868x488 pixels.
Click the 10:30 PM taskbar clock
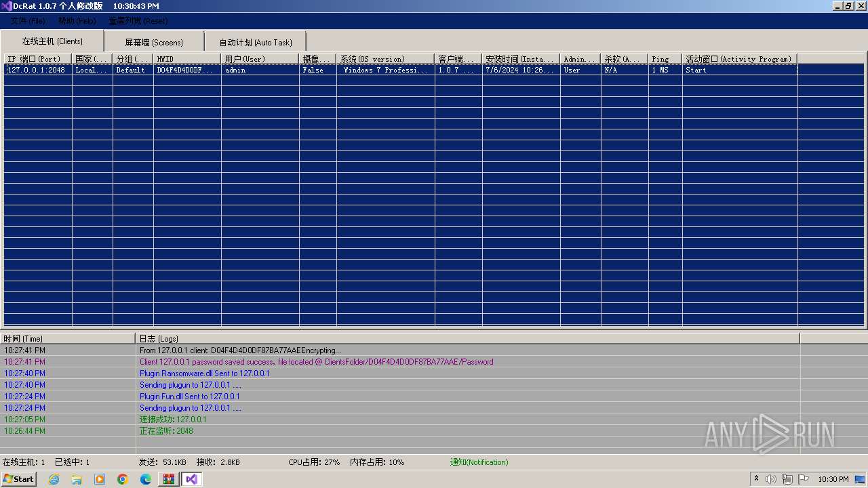tap(833, 479)
